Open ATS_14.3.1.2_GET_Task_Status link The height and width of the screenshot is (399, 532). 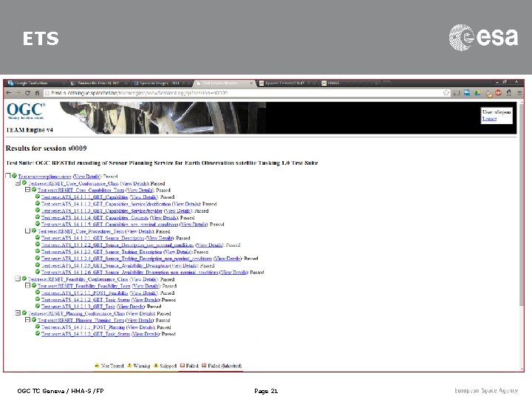tap(86, 334)
